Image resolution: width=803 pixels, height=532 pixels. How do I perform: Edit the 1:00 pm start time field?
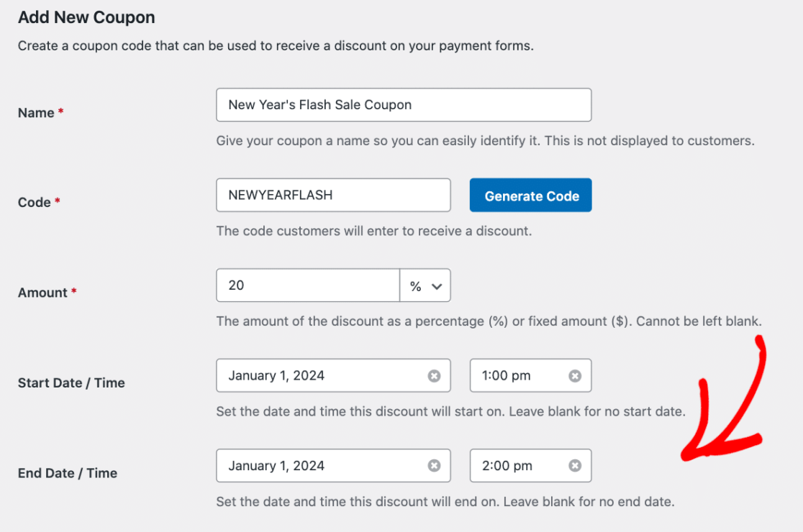coord(518,375)
